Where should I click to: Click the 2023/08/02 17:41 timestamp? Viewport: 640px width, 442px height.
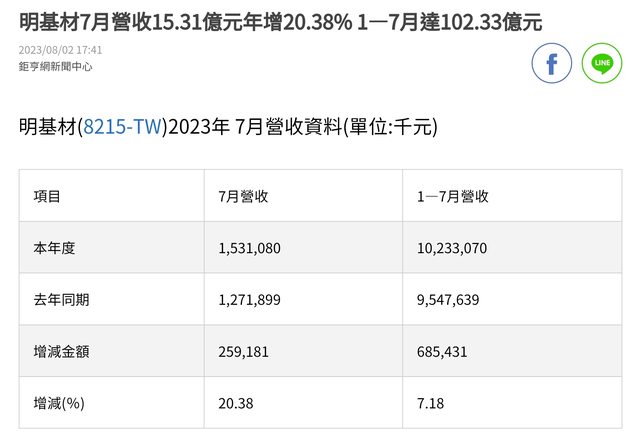click(x=61, y=49)
